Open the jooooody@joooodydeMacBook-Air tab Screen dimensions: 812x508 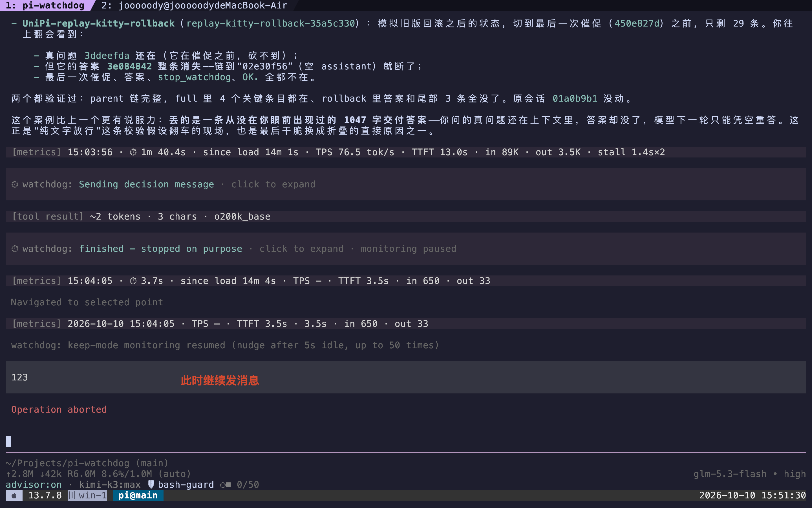(194, 5)
